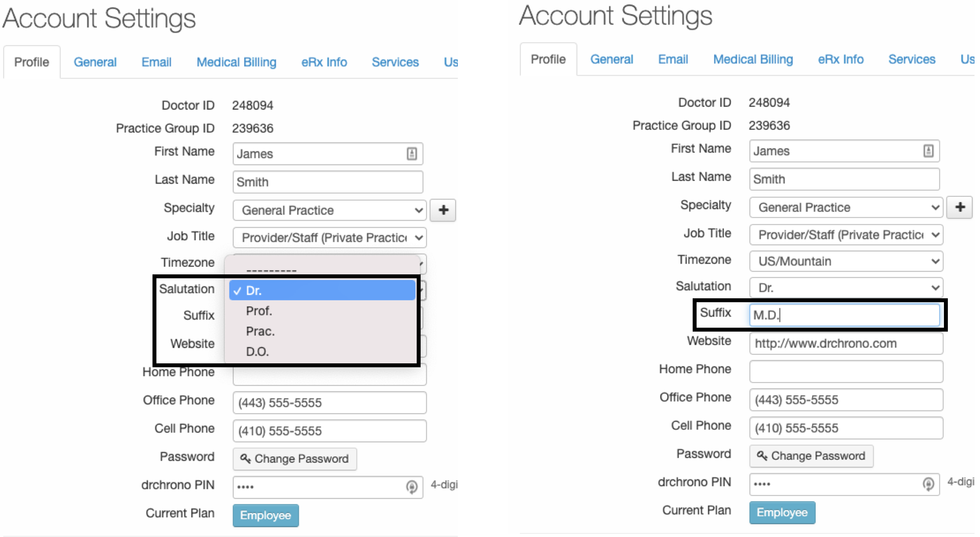Click the left Cell Phone field
The height and width of the screenshot is (537, 980).
[330, 431]
